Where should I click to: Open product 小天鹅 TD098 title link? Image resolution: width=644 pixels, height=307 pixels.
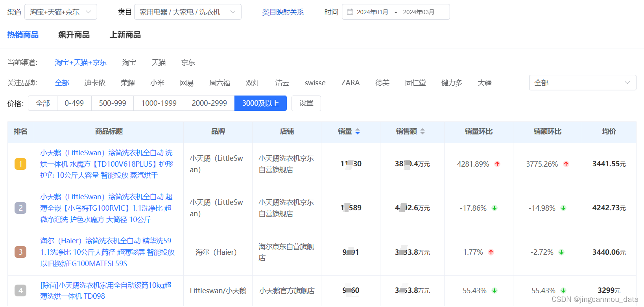[106, 290]
